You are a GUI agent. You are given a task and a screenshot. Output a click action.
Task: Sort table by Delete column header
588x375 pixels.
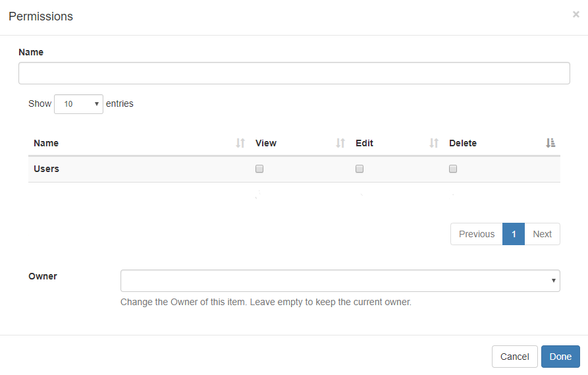point(463,143)
